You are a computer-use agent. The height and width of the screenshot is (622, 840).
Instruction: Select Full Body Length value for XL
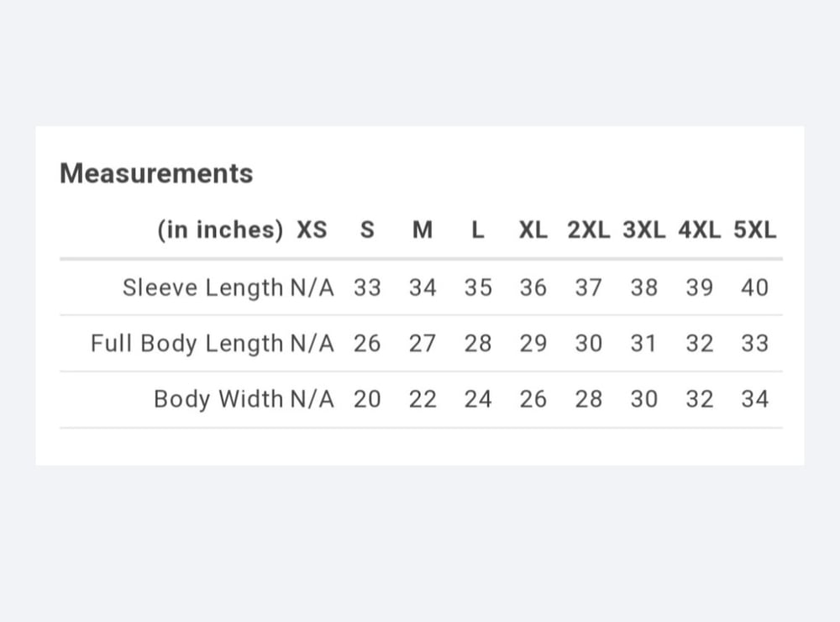[x=533, y=343]
